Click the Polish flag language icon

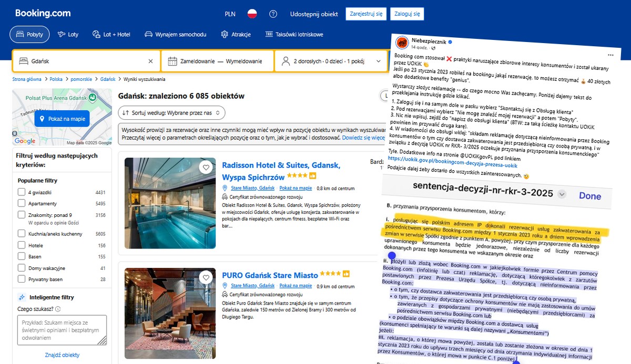pos(252,14)
